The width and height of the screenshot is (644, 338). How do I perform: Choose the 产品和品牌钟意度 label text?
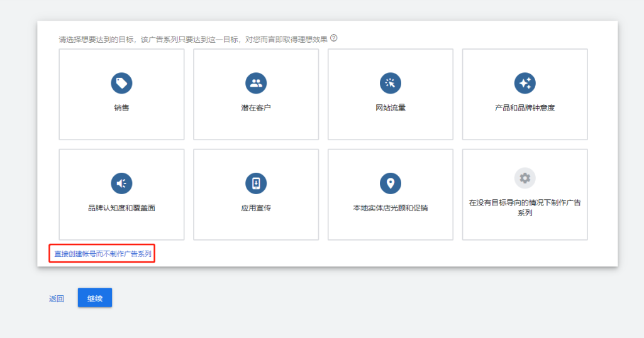[x=525, y=107]
